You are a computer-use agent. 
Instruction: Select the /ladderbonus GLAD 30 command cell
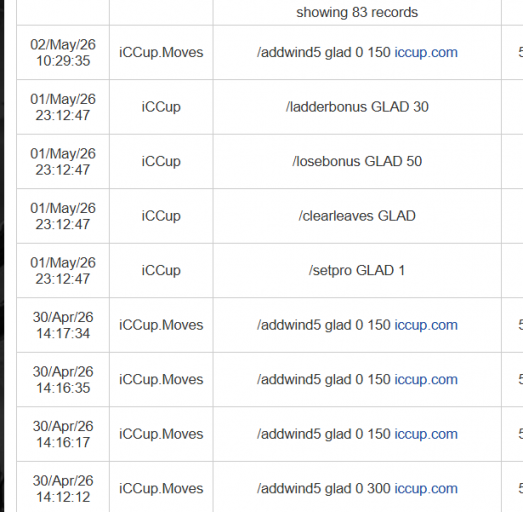point(357,107)
